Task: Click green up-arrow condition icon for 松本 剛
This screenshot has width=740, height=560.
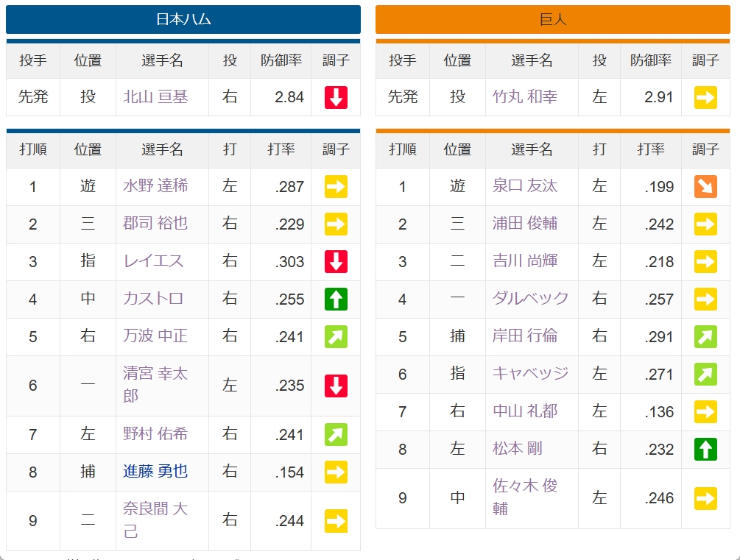Action: pyautogui.click(x=705, y=449)
